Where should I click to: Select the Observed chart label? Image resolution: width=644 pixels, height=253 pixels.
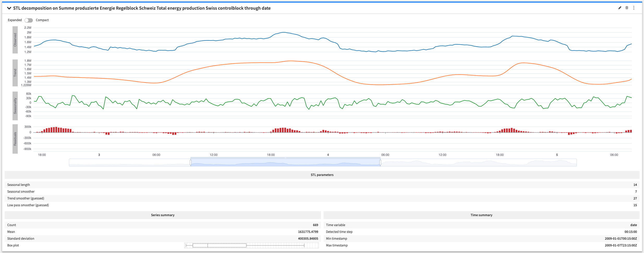coord(15,40)
